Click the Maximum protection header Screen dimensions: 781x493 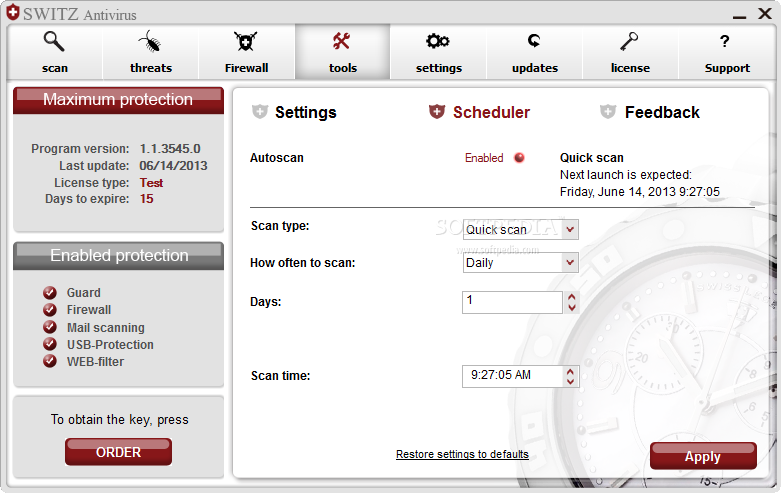point(118,100)
